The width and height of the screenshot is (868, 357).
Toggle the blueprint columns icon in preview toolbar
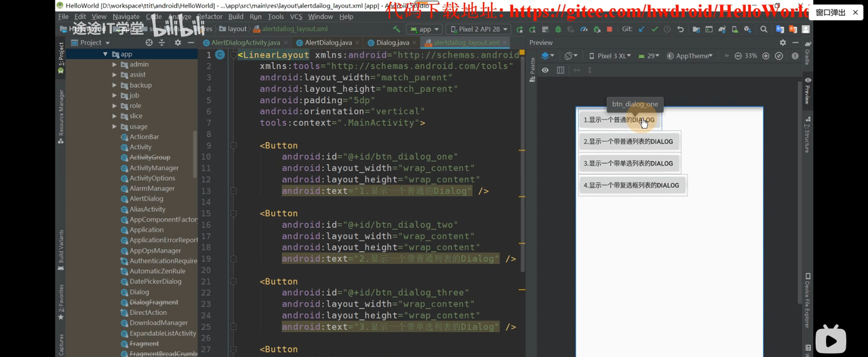pyautogui.click(x=560, y=70)
